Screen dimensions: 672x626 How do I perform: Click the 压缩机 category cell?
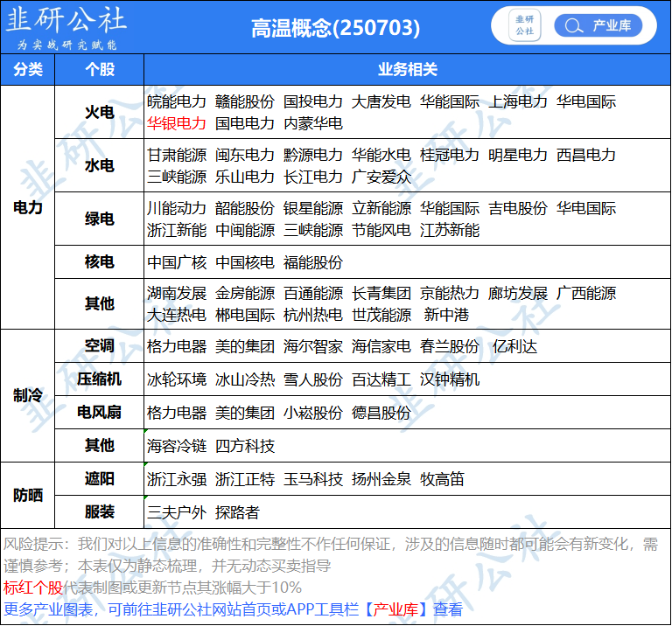coord(100,379)
